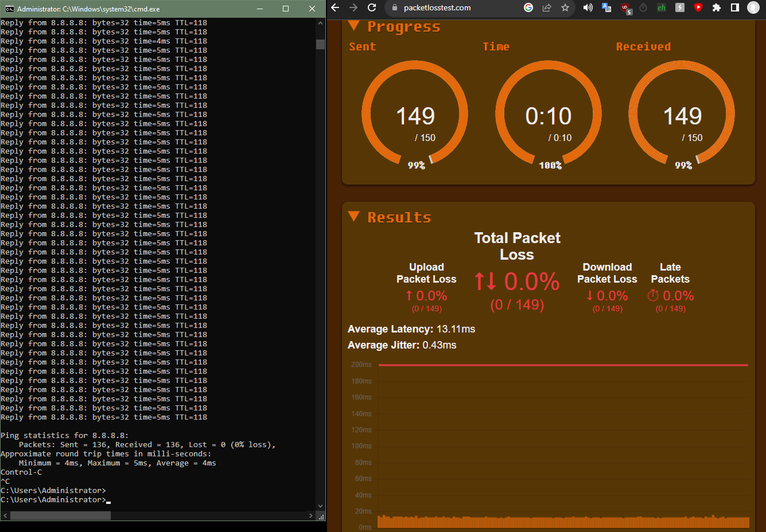Click the Late Packets clock icon
The image size is (766, 532).
(x=653, y=295)
